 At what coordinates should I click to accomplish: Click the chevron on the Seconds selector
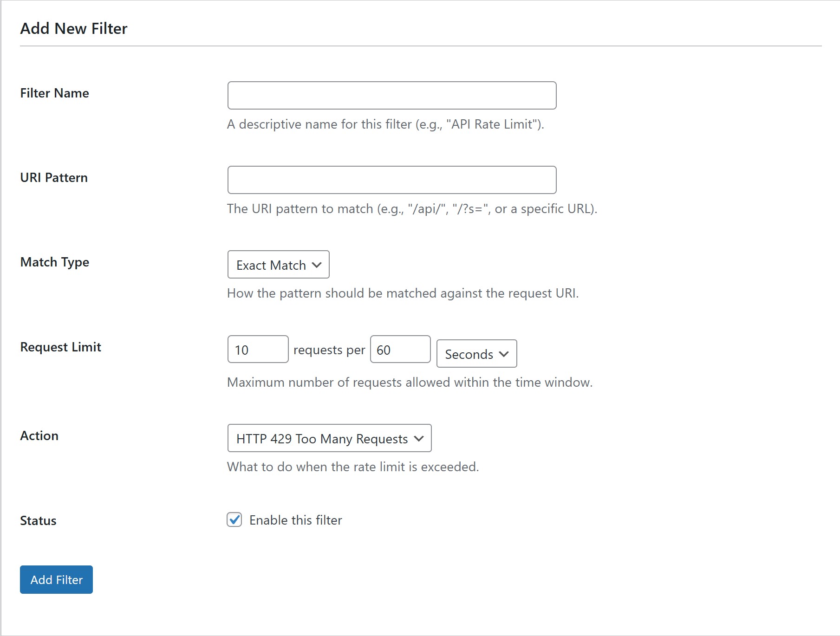click(504, 354)
